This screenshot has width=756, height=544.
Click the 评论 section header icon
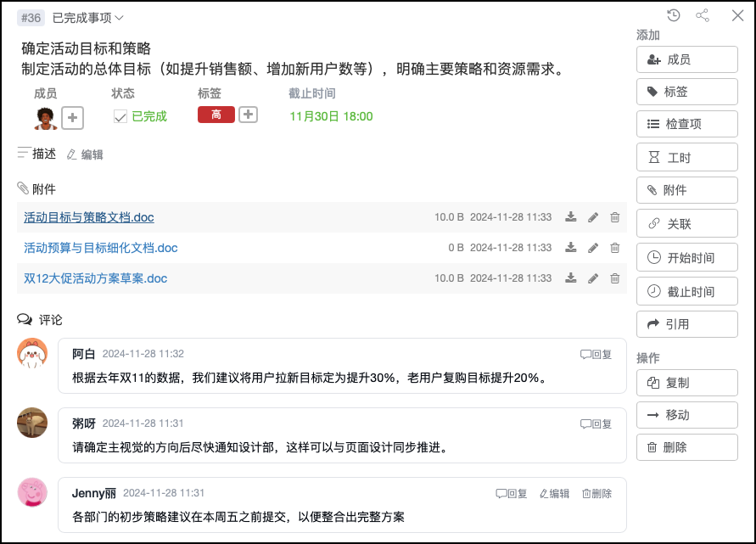click(x=25, y=319)
